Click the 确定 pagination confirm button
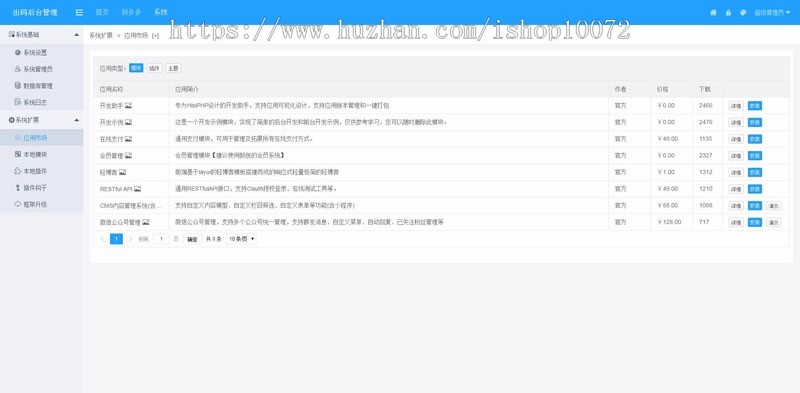The image size is (800, 393). (192, 239)
